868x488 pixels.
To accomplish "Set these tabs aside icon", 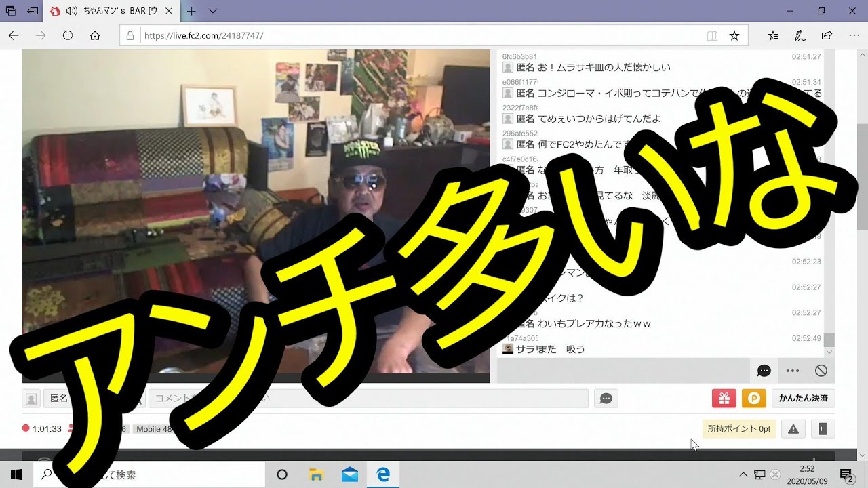I will [32, 11].
